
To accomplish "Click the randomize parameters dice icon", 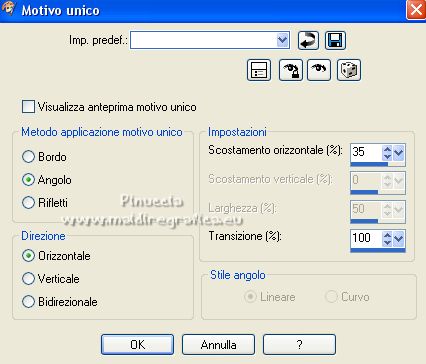I will [x=349, y=70].
